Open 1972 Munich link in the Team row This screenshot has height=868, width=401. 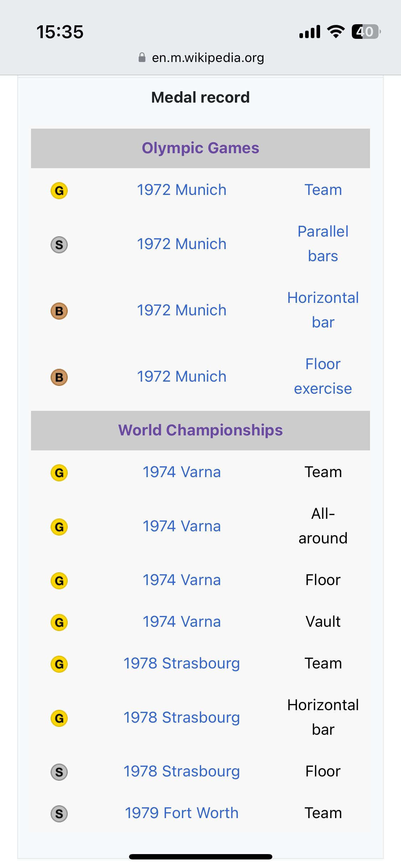coord(181,190)
